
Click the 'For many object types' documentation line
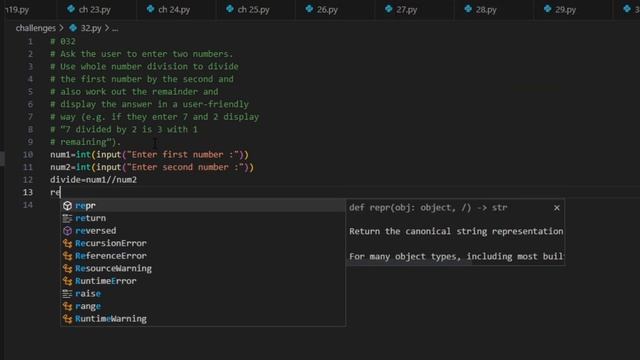pyautogui.click(x=456, y=257)
